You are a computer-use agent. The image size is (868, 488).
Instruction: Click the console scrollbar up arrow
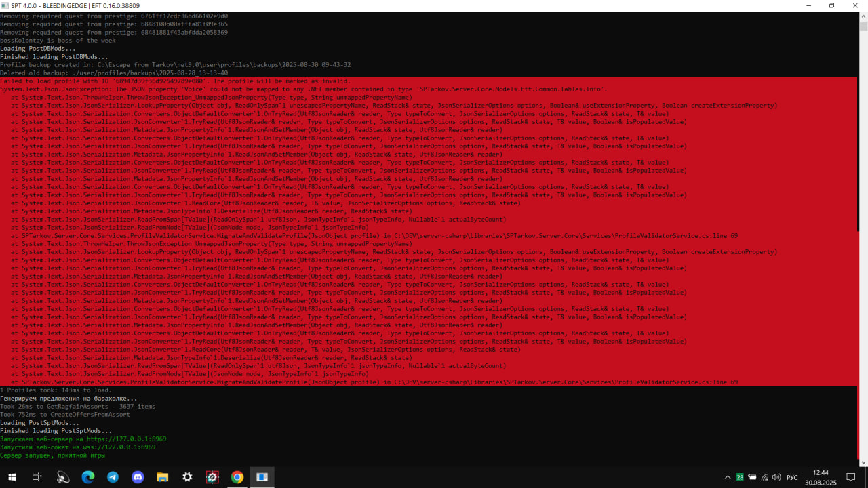[863, 16]
